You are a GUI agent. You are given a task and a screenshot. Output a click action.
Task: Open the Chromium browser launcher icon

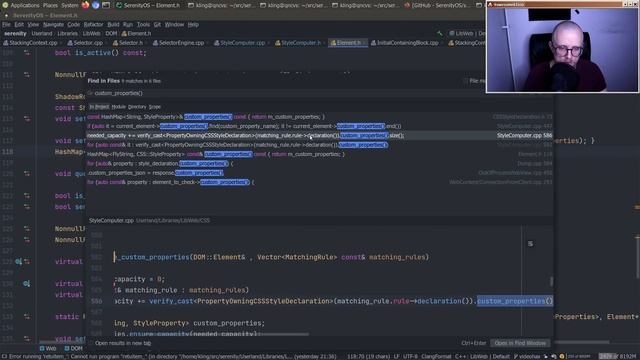point(96,5)
